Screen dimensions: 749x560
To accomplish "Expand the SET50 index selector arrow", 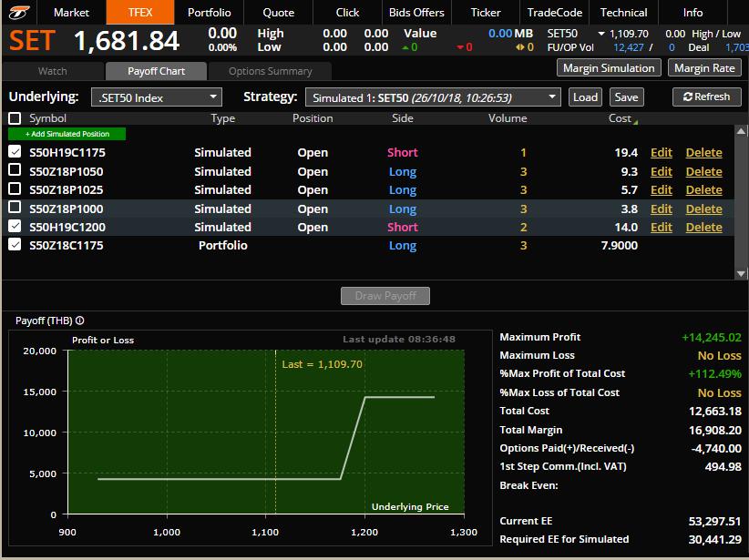I will [x=601, y=34].
